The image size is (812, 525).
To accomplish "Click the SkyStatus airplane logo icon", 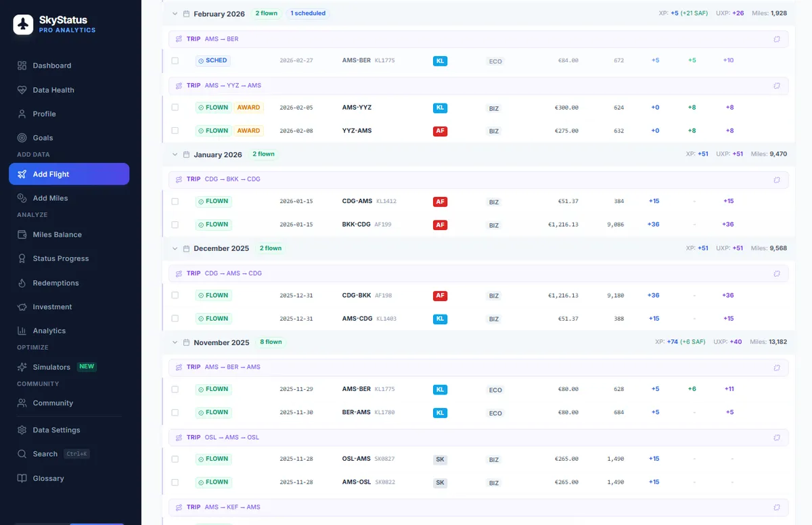I will click(23, 25).
